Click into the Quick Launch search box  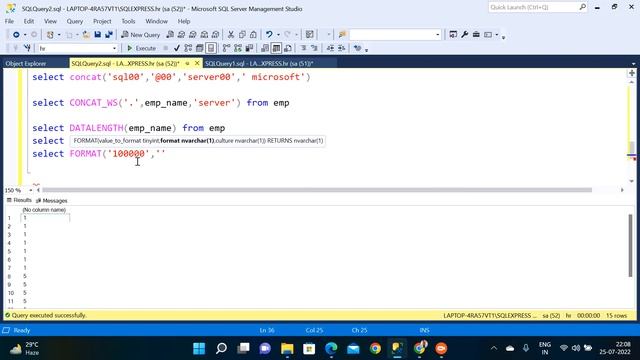tap(537, 7)
